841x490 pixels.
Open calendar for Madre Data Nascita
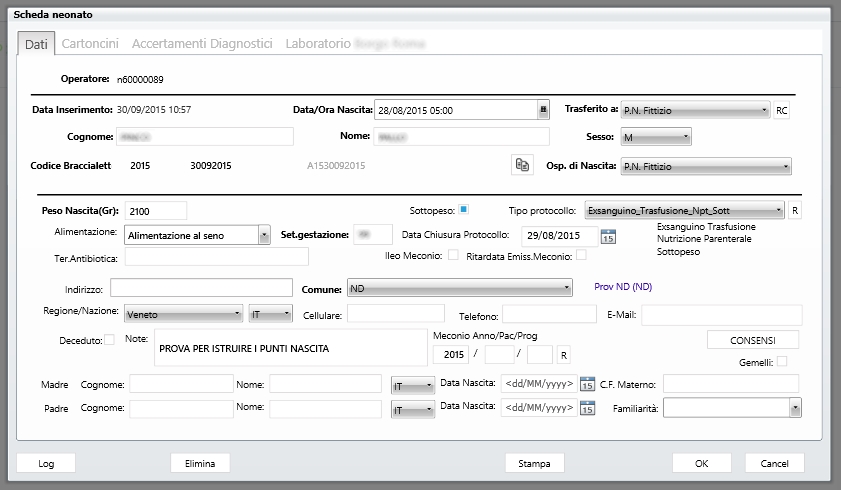coord(587,383)
